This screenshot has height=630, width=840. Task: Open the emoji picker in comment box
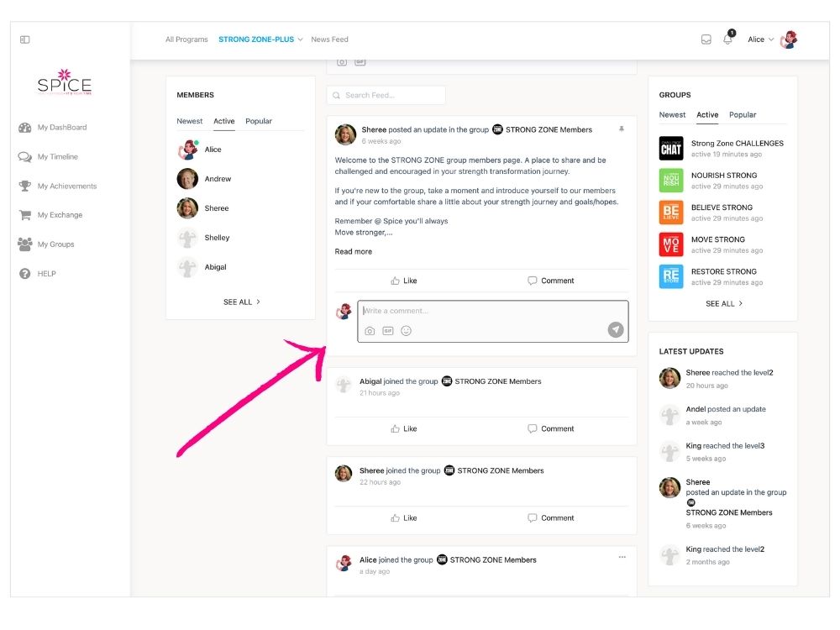point(407,331)
